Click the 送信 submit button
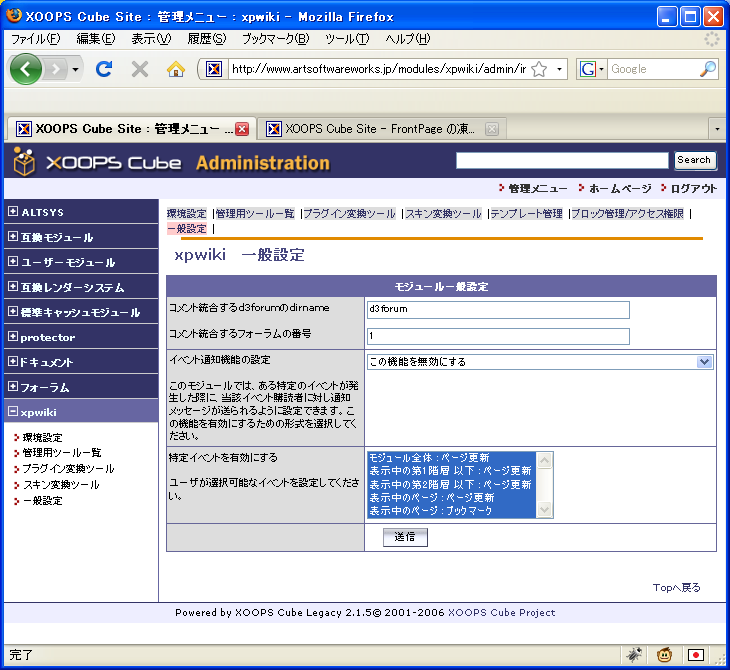Screen dimensions: 730x670 pos(405,537)
